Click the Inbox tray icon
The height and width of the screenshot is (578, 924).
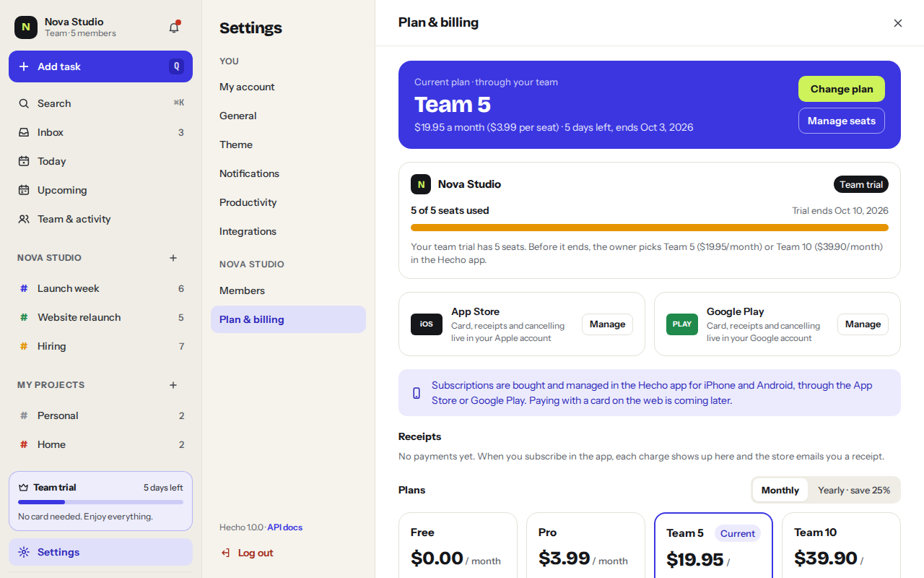(24, 132)
